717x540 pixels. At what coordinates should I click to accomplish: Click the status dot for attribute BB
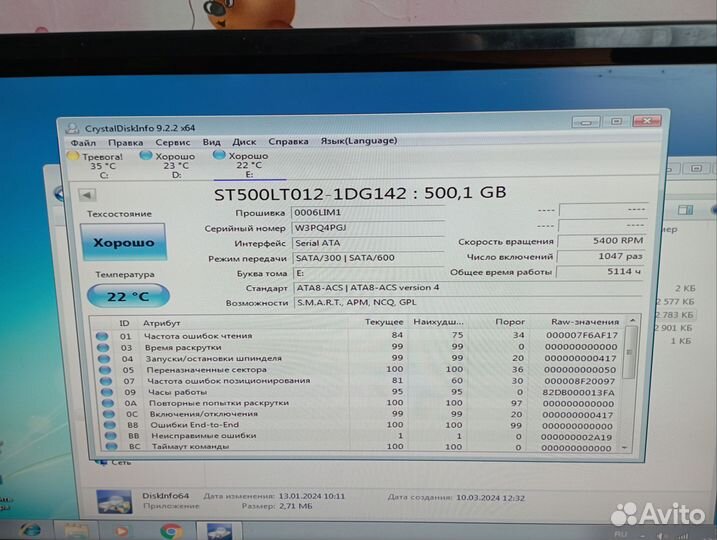tap(110, 436)
